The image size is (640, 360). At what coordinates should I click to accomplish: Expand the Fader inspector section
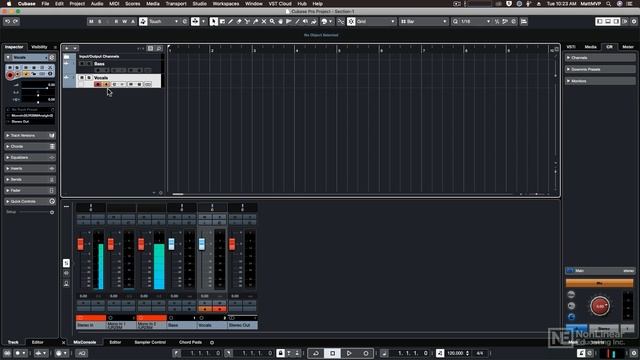(x=30, y=191)
